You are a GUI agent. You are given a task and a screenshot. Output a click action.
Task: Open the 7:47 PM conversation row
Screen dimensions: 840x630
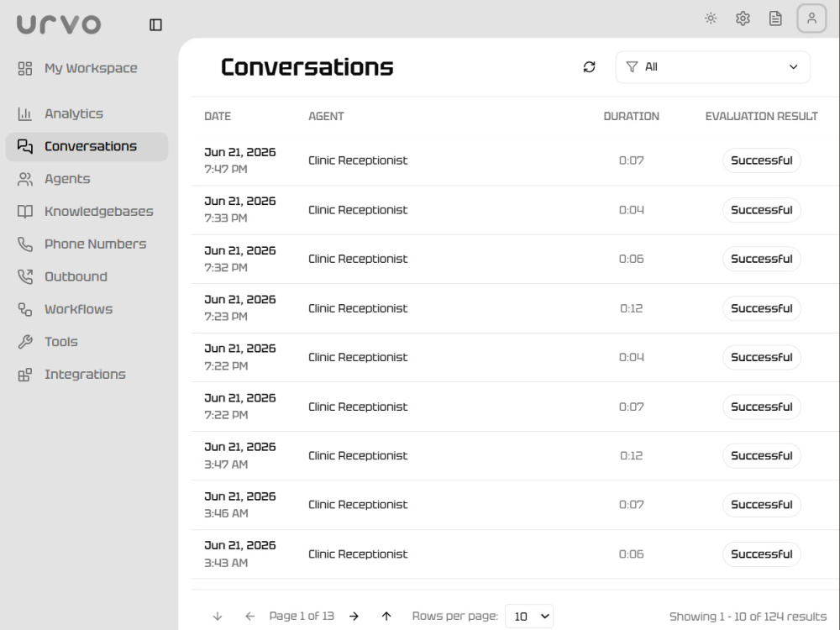coord(515,160)
